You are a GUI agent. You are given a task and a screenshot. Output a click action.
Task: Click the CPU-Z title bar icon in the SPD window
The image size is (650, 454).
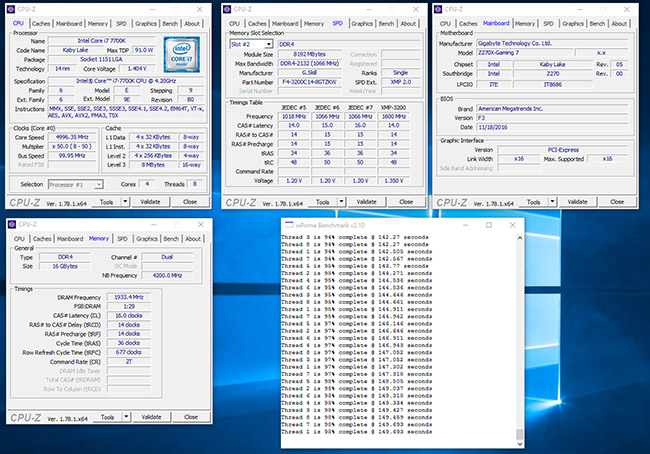228,7
